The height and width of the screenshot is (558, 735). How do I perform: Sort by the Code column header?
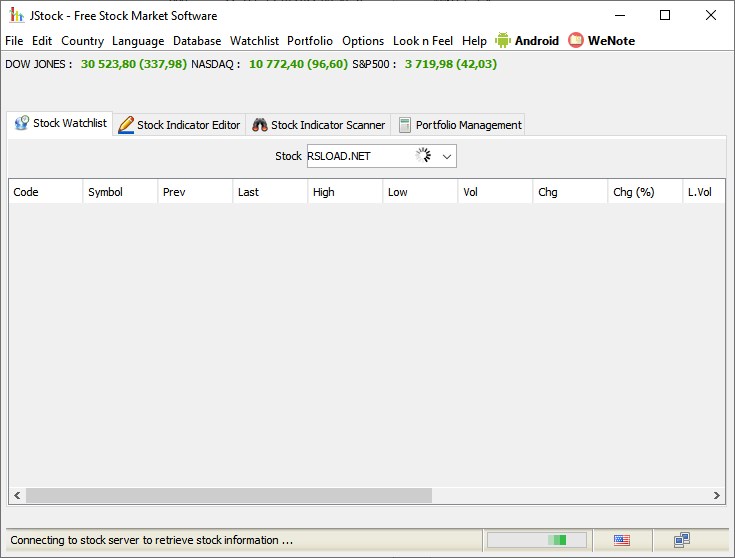pyautogui.click(x=45, y=192)
